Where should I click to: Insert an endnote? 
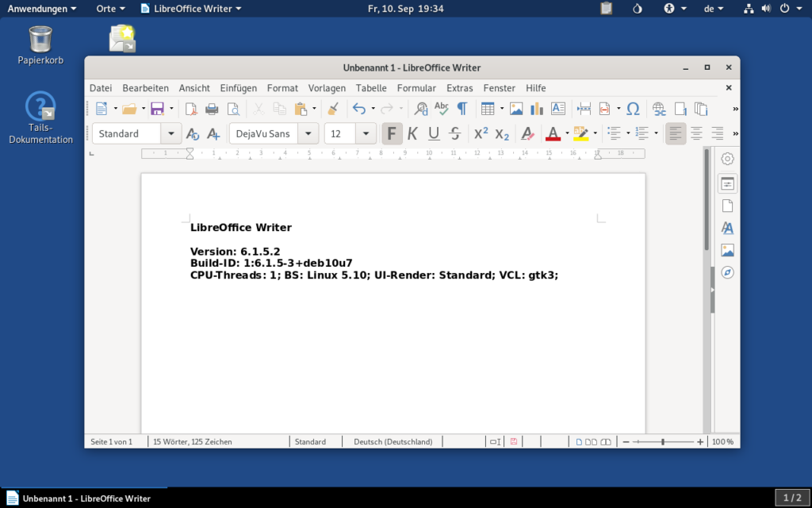(701, 108)
